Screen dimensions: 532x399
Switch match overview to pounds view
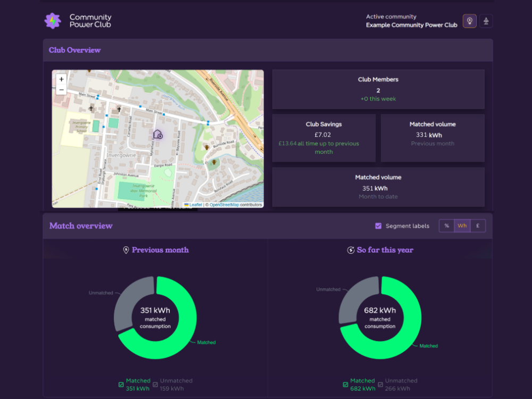coord(478,226)
